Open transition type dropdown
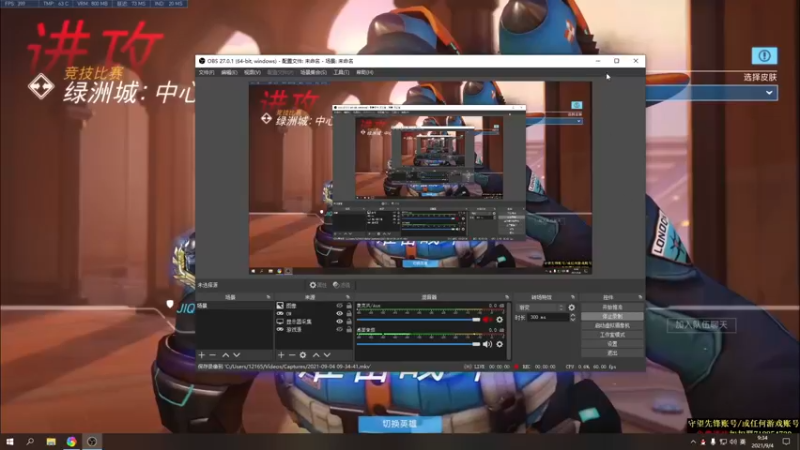800x450 pixels. click(541, 308)
